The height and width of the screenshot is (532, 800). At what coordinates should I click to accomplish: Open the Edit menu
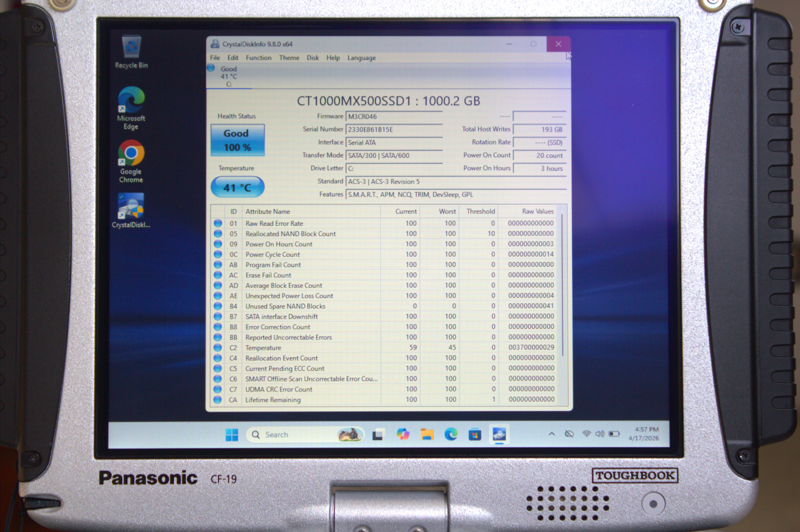(x=232, y=58)
